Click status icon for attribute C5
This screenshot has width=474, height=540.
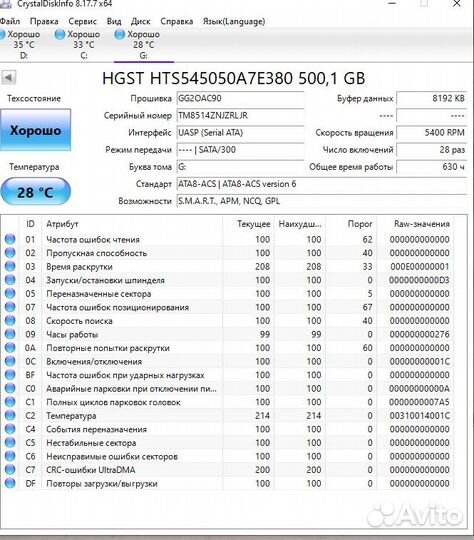10,443
